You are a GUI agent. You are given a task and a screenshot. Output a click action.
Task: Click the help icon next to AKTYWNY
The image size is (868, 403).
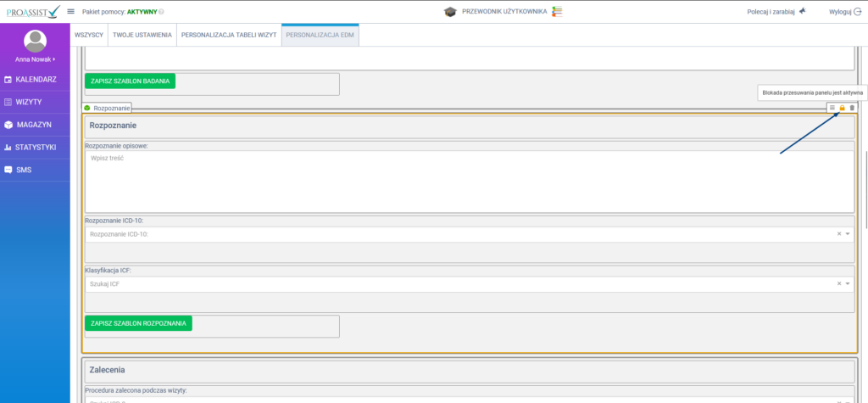tap(162, 12)
